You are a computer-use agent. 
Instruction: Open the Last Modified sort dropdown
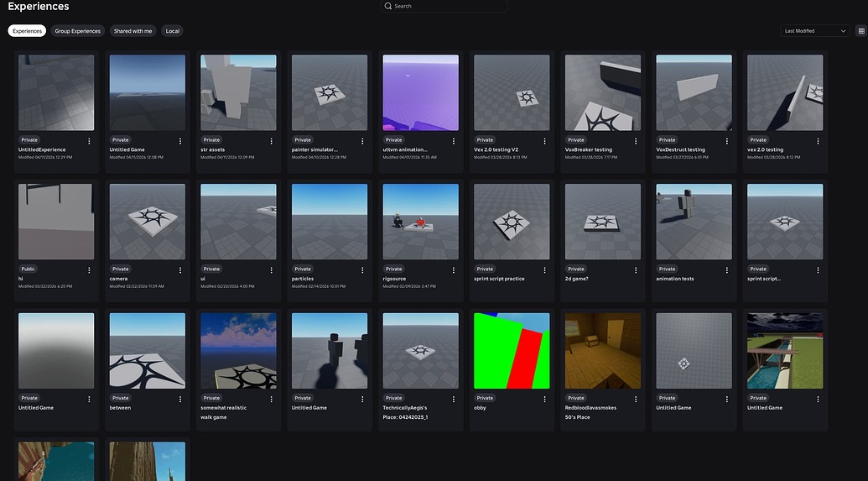pyautogui.click(x=815, y=31)
